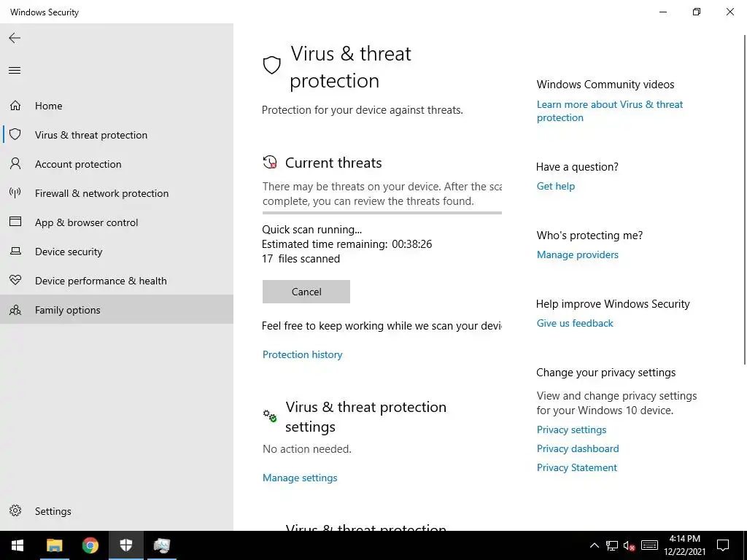Click the Firewall antenna icon
Viewport: 747px width, 560px height.
coord(15,192)
